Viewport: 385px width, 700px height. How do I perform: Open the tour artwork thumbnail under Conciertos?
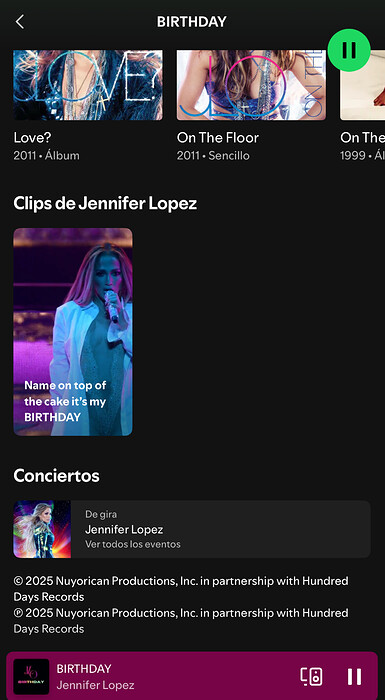42,529
